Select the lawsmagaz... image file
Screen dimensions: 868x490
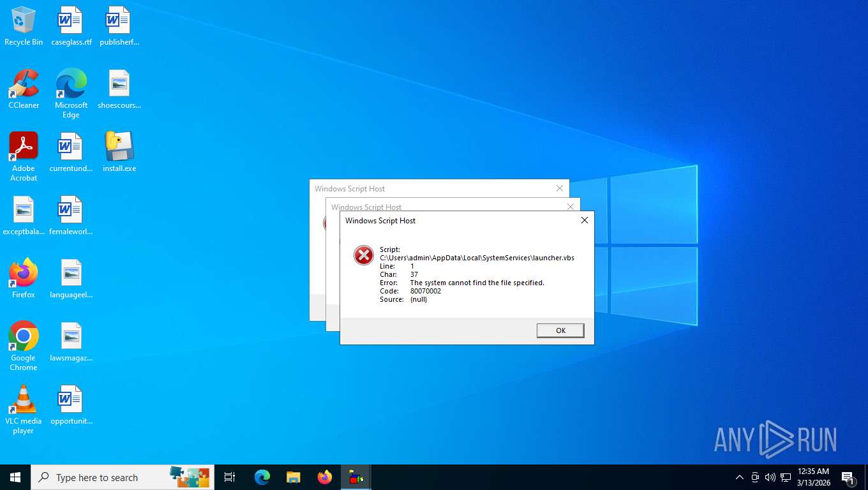(71, 342)
